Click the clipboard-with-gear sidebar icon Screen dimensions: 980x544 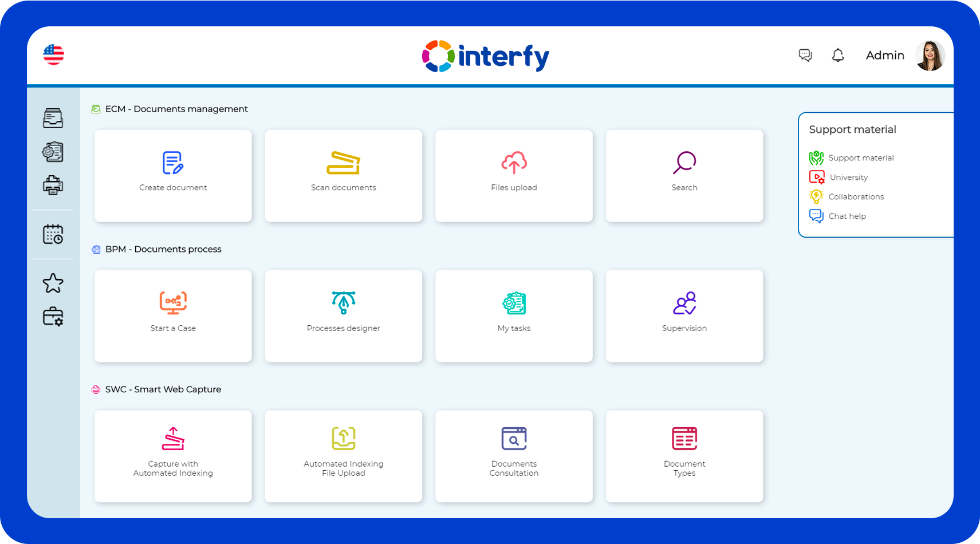point(53,151)
